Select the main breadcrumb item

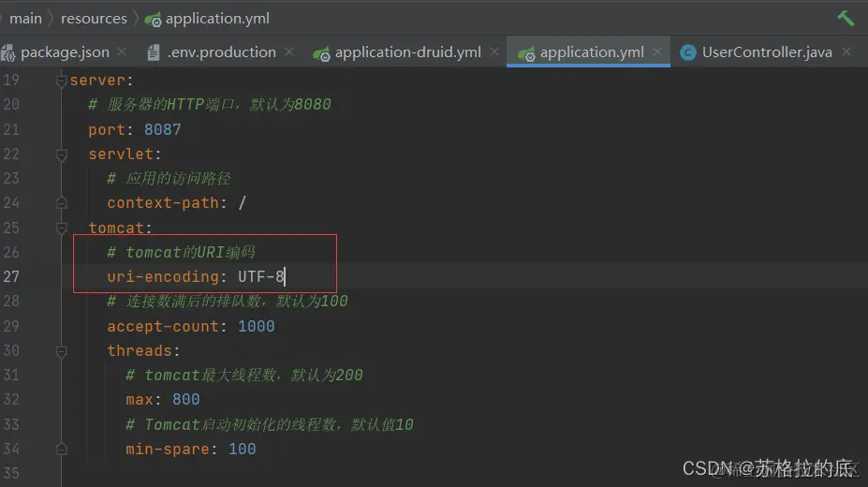click(x=25, y=19)
